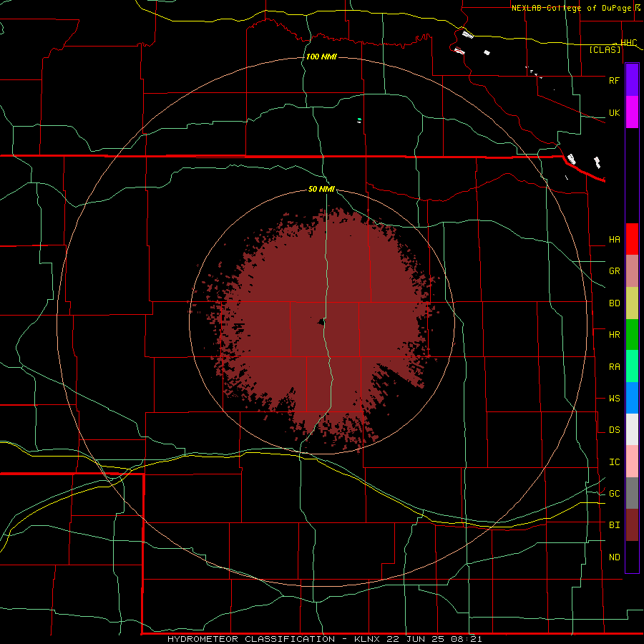Image resolution: width=644 pixels, height=644 pixels.
Task: Click the WS legend label
Action: (x=614, y=399)
